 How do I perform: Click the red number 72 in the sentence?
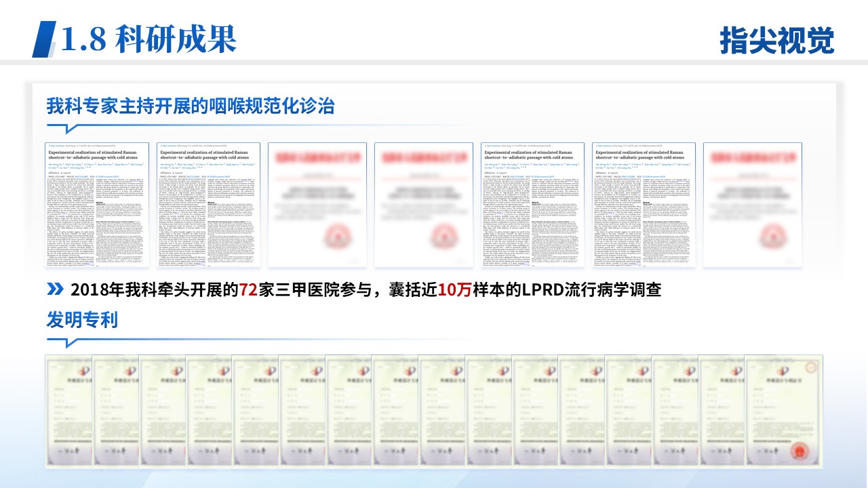(248, 291)
